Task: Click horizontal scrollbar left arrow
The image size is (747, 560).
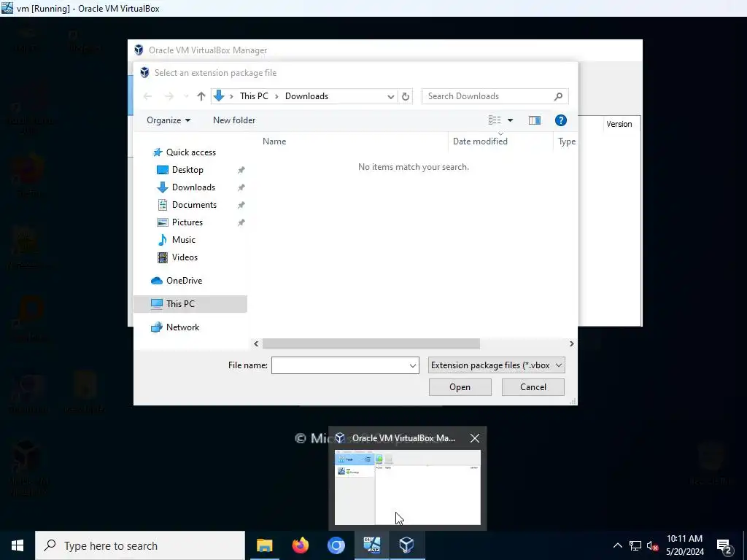Action: [x=256, y=344]
